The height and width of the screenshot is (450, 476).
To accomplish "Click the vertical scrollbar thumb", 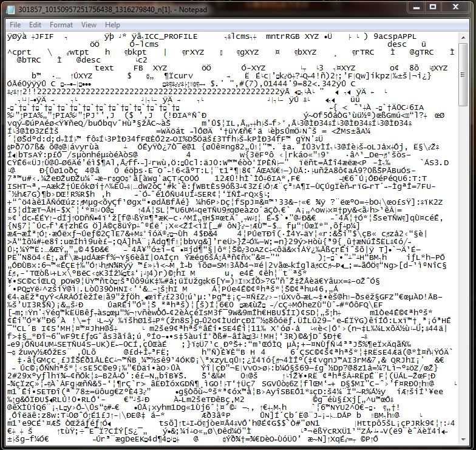I will click(x=463, y=74).
